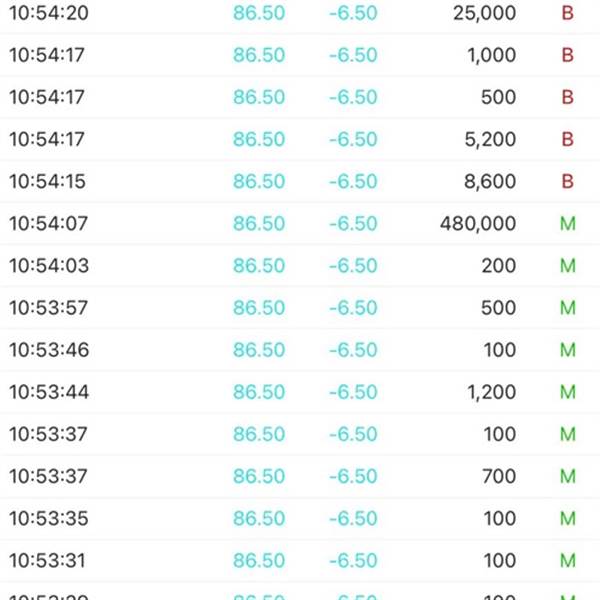Tap the 10:53:44 timestamp

(49, 392)
